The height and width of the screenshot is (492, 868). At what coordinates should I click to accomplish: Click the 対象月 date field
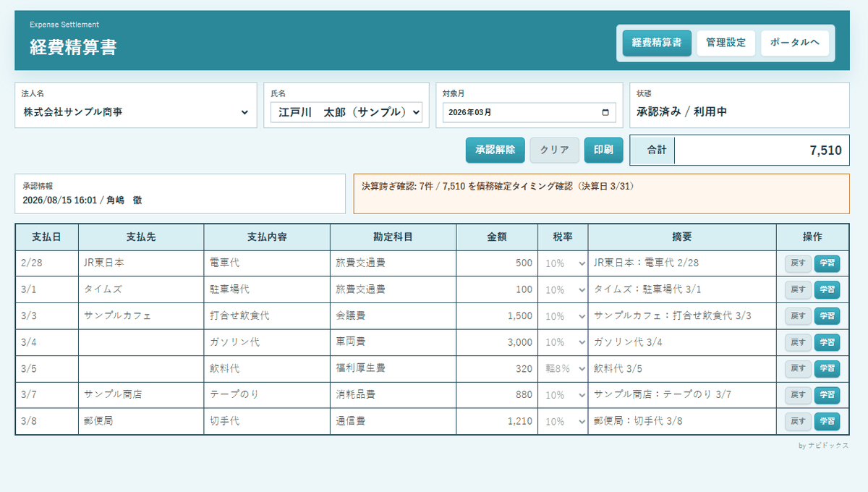(x=529, y=112)
